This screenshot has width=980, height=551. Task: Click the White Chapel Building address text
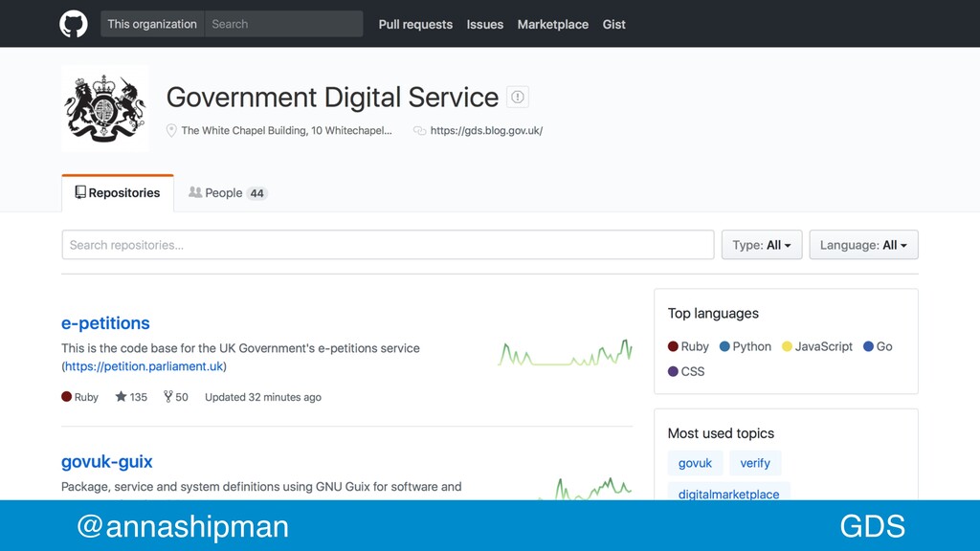pyautogui.click(x=286, y=130)
